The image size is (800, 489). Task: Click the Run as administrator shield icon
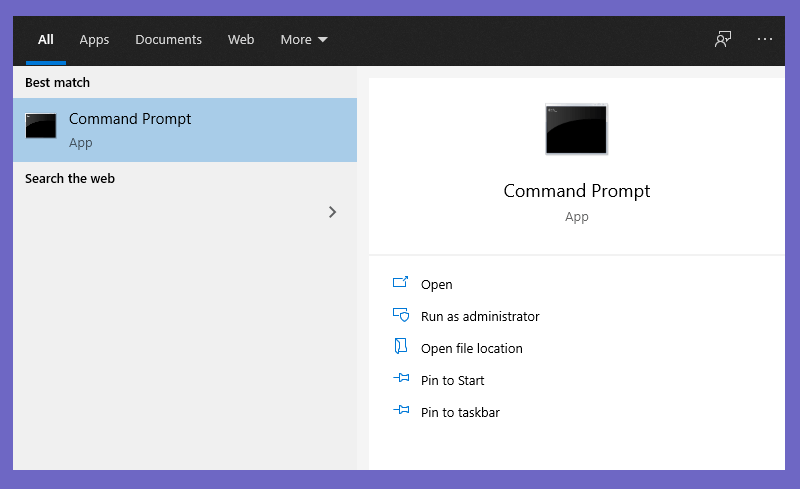coord(401,314)
